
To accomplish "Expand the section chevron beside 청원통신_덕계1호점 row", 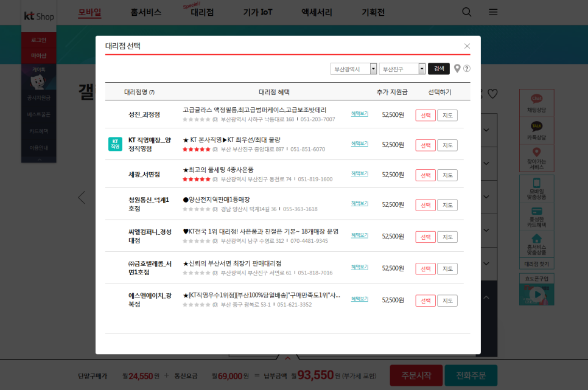I will coord(486,197).
